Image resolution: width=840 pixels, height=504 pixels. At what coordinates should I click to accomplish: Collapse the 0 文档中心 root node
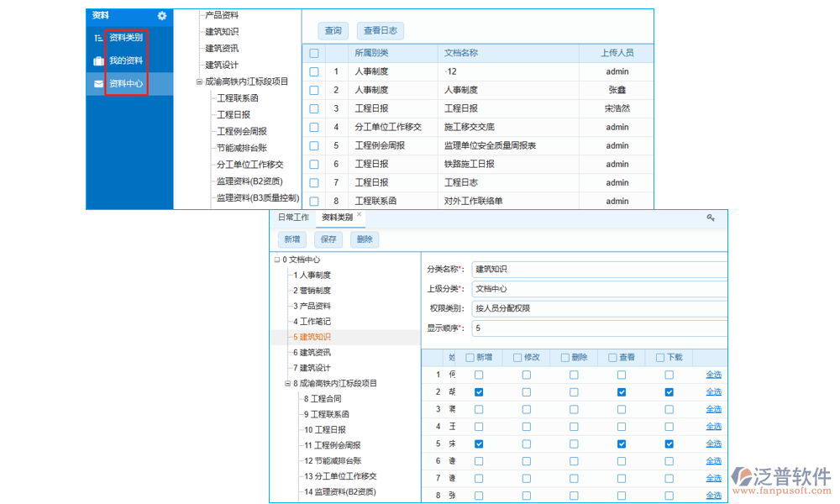pos(277,260)
